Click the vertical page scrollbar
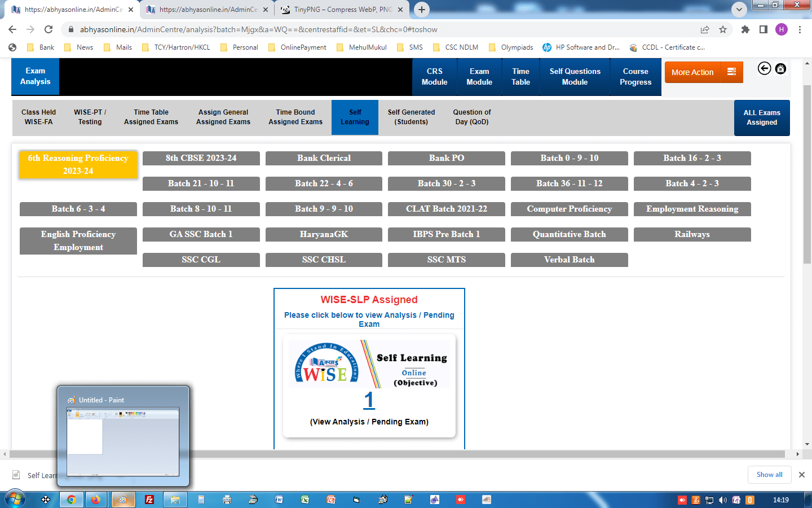This screenshot has width=812, height=508. (x=807, y=169)
